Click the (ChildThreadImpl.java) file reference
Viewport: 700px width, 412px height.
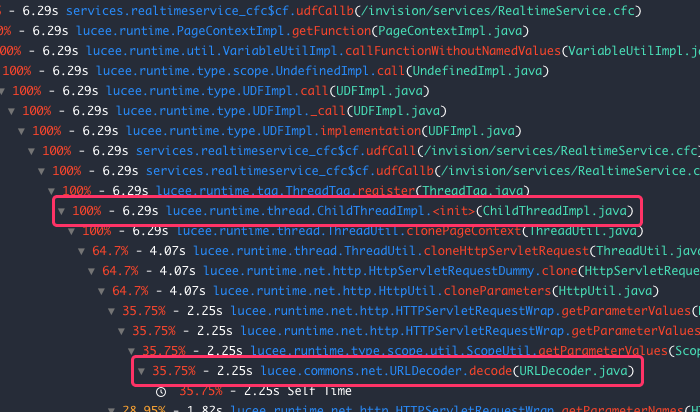click(x=554, y=211)
